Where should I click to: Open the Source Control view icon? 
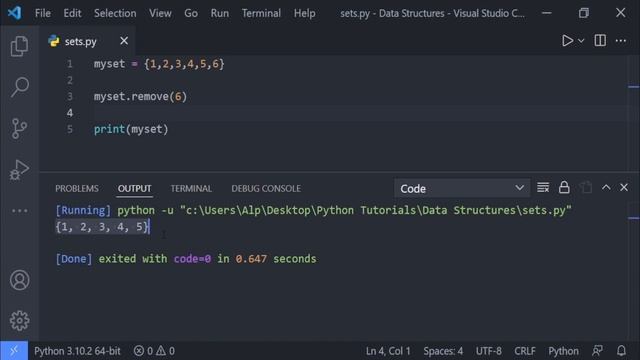tap(19, 129)
